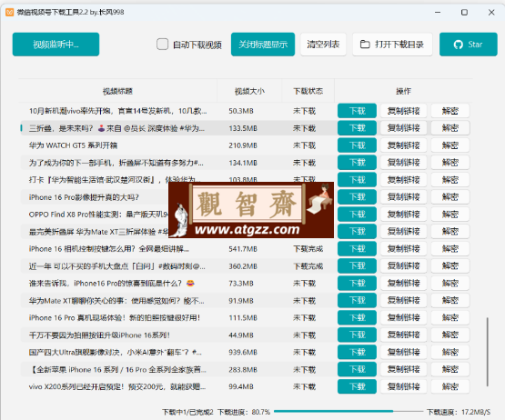Download the 三折叠，是未来吗 video
The height and width of the screenshot is (420, 505).
(357, 128)
